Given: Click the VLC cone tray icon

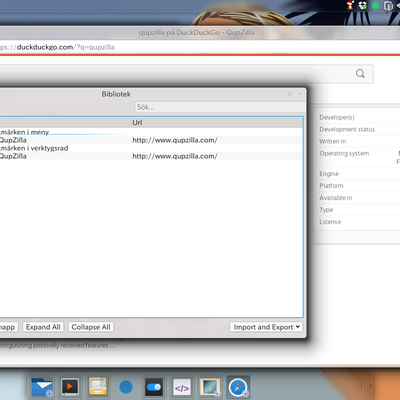Looking at the screenshot, I should click(x=350, y=5).
